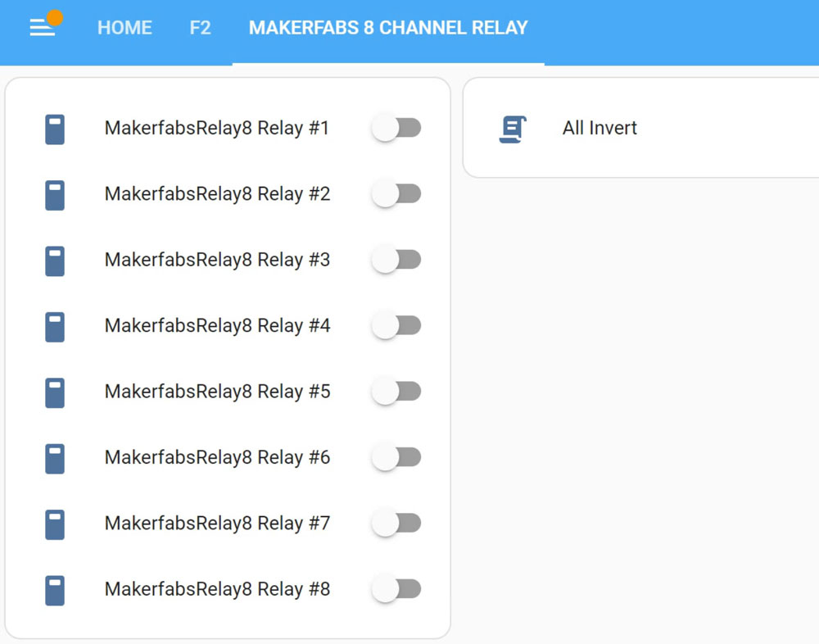Click the Relay #3 switch icon
Screen dimensions: 819x644
coord(55,261)
